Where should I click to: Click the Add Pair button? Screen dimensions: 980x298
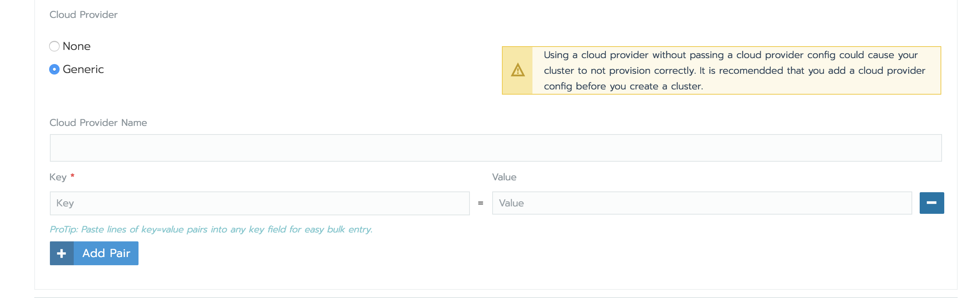(x=94, y=253)
